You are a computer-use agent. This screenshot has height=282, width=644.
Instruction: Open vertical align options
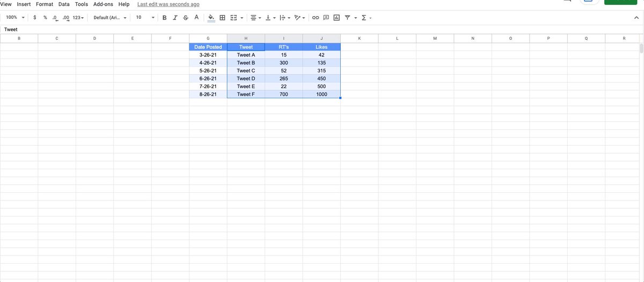pos(270,18)
